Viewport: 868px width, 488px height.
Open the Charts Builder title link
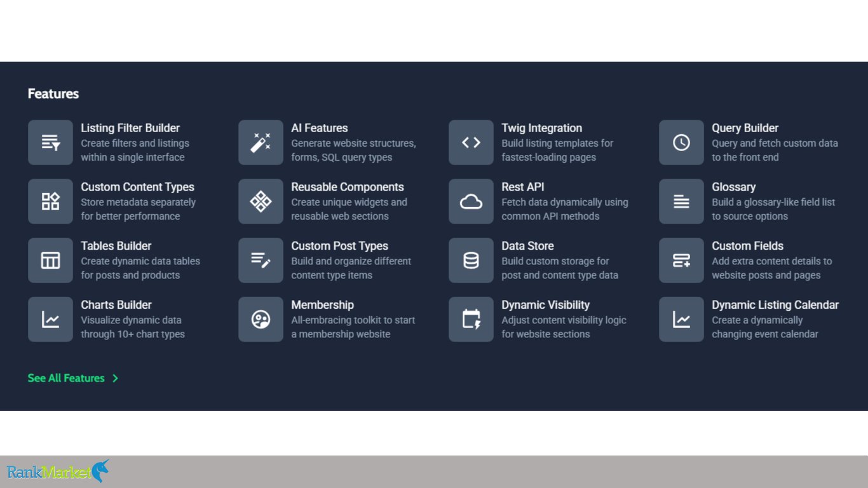tap(116, 305)
